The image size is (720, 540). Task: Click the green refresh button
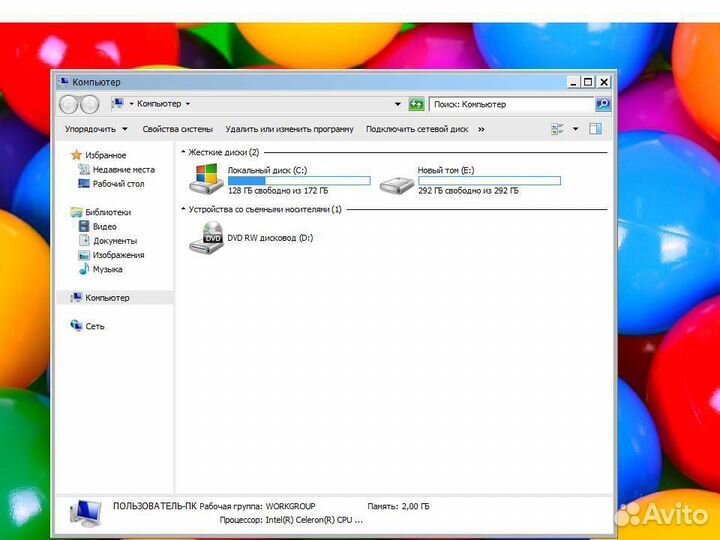click(x=416, y=105)
